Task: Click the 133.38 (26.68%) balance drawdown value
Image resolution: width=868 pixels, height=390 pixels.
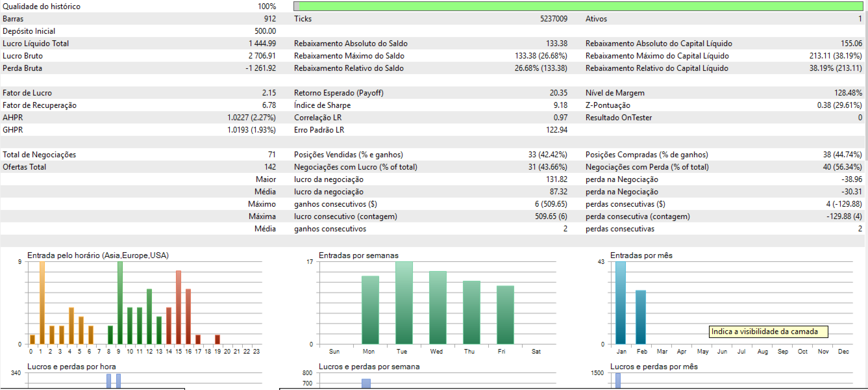Action: coord(541,56)
